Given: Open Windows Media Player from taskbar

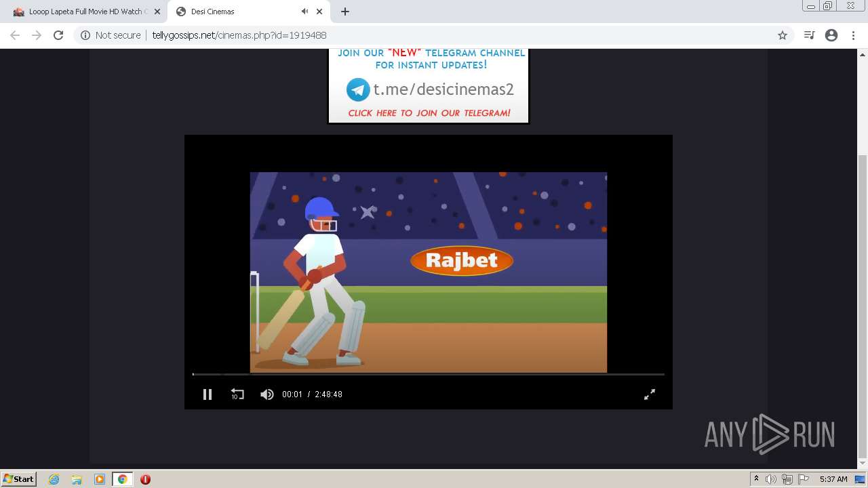Looking at the screenshot, I should (x=100, y=479).
